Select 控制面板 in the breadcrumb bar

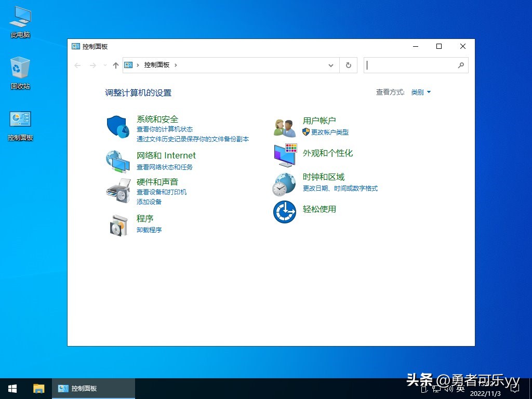tap(157, 65)
